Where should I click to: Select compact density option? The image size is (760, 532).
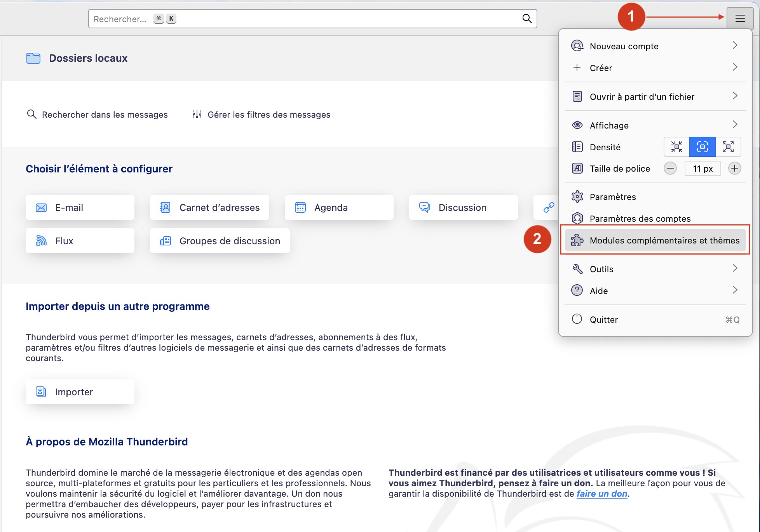coord(677,147)
